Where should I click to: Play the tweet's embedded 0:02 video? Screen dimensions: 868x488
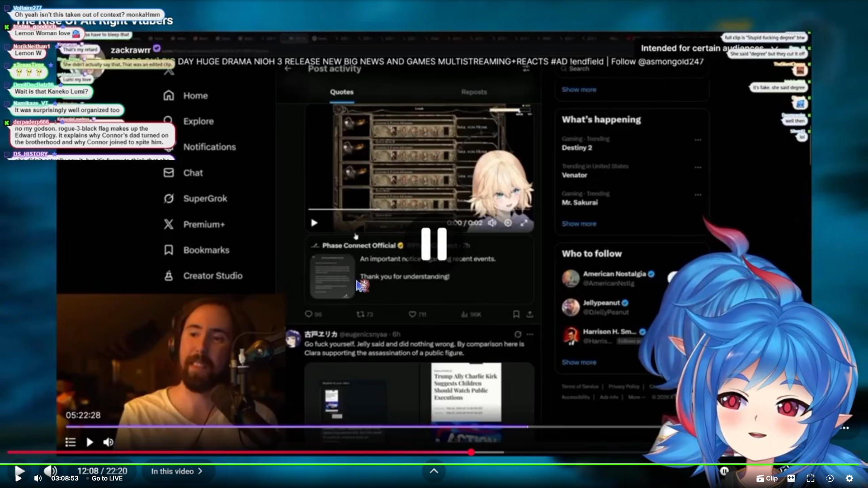pos(314,223)
